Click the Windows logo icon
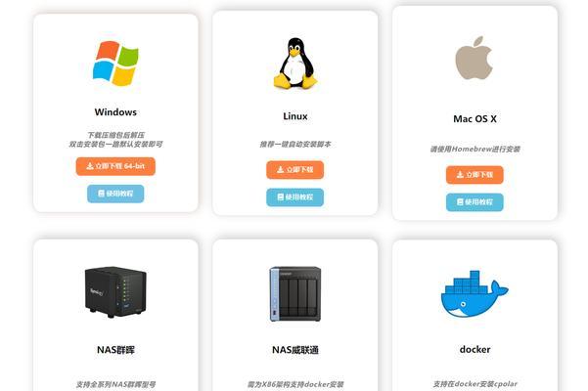 [115, 64]
